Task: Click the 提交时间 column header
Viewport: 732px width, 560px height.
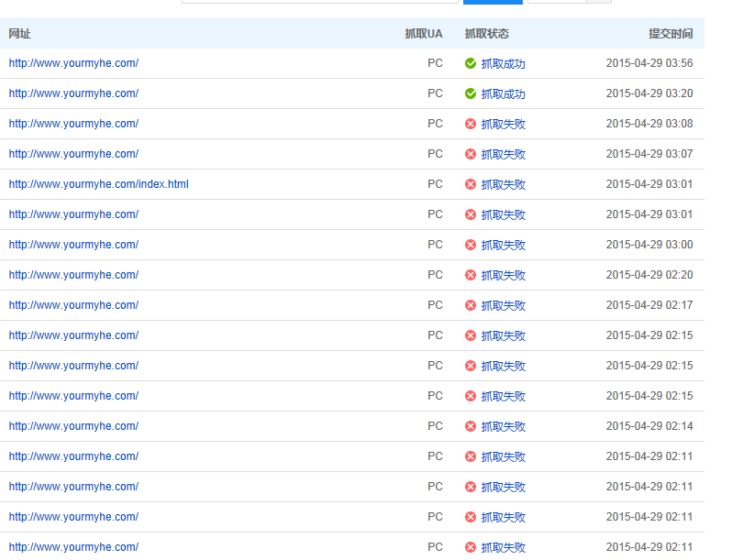Action: [670, 34]
